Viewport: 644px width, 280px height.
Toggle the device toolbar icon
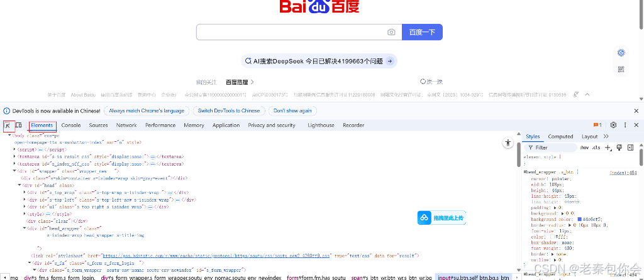click(x=18, y=125)
